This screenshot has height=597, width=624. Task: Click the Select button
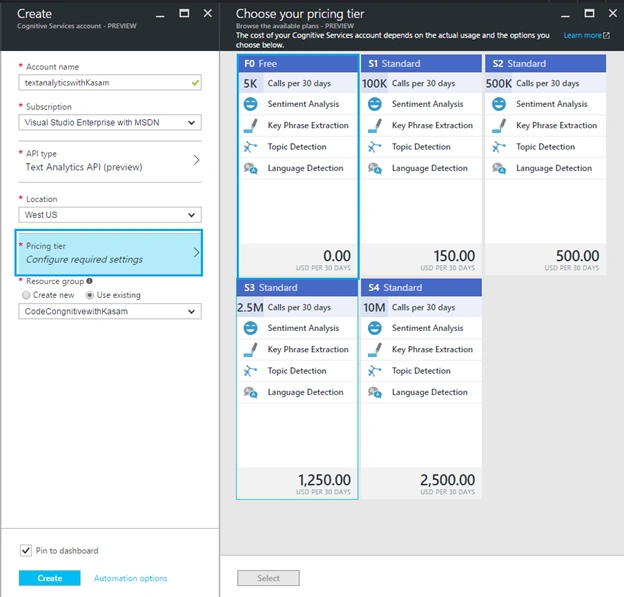pos(268,578)
